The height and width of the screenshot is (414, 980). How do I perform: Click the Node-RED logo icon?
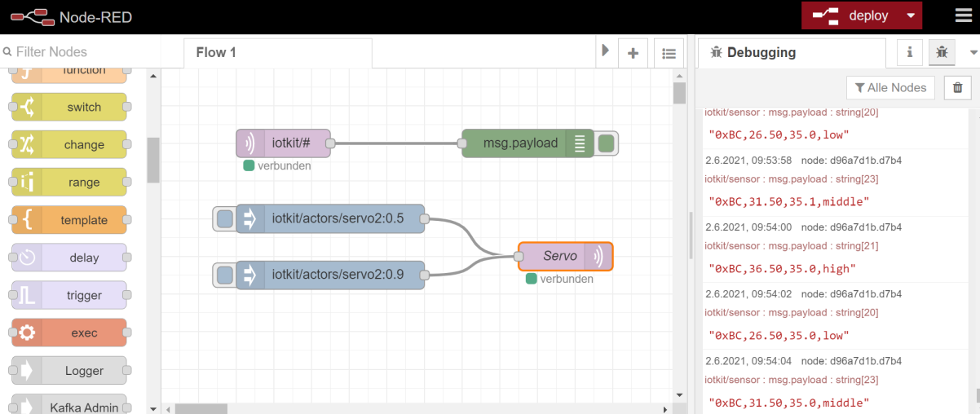(x=32, y=16)
